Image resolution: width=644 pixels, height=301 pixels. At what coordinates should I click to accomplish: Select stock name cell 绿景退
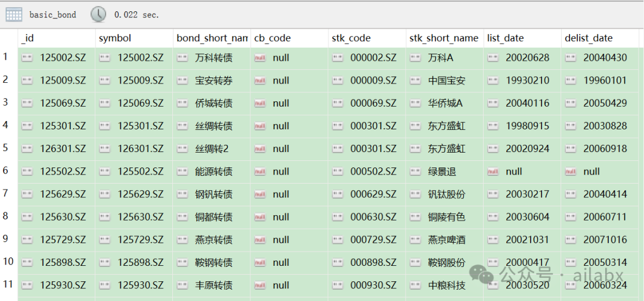click(x=444, y=172)
